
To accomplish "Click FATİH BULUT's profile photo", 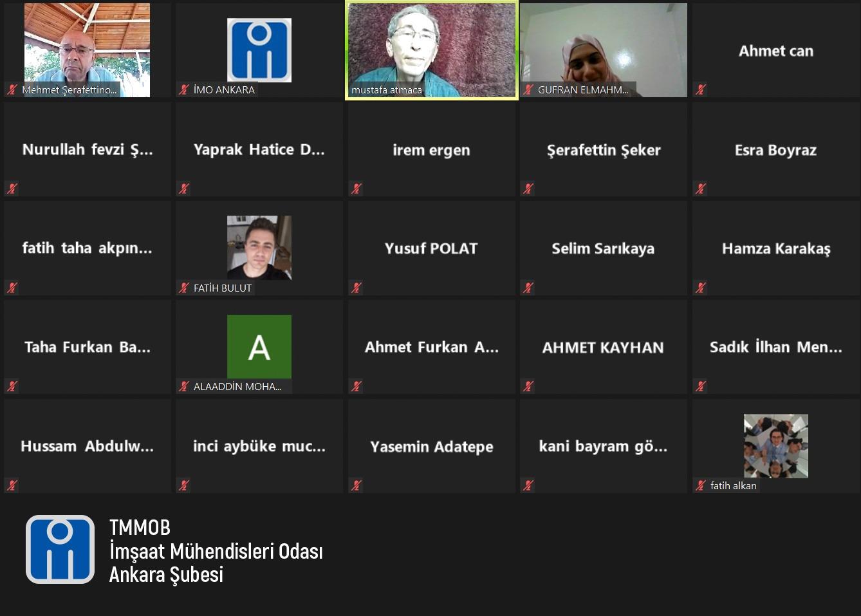I will pyautogui.click(x=259, y=248).
